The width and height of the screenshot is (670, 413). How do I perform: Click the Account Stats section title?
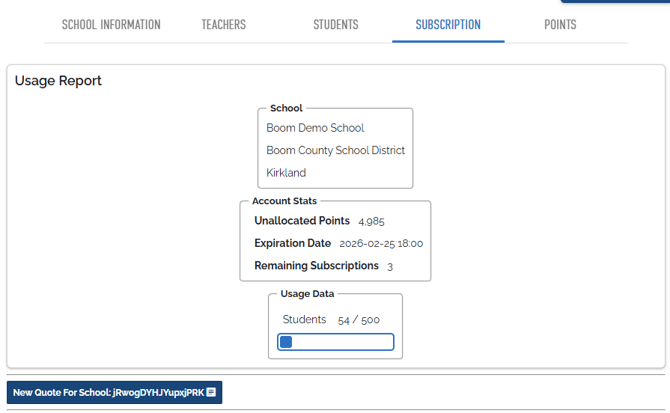(284, 201)
